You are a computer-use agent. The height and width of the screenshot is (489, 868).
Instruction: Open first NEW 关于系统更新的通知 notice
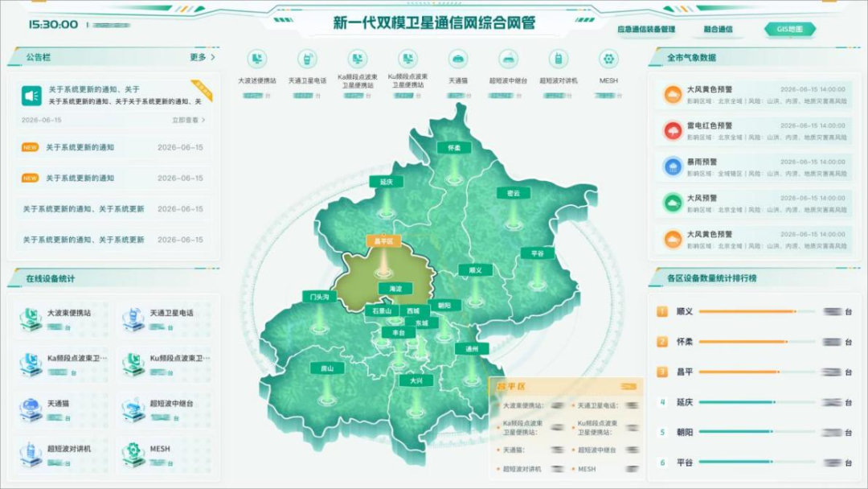[113, 147]
